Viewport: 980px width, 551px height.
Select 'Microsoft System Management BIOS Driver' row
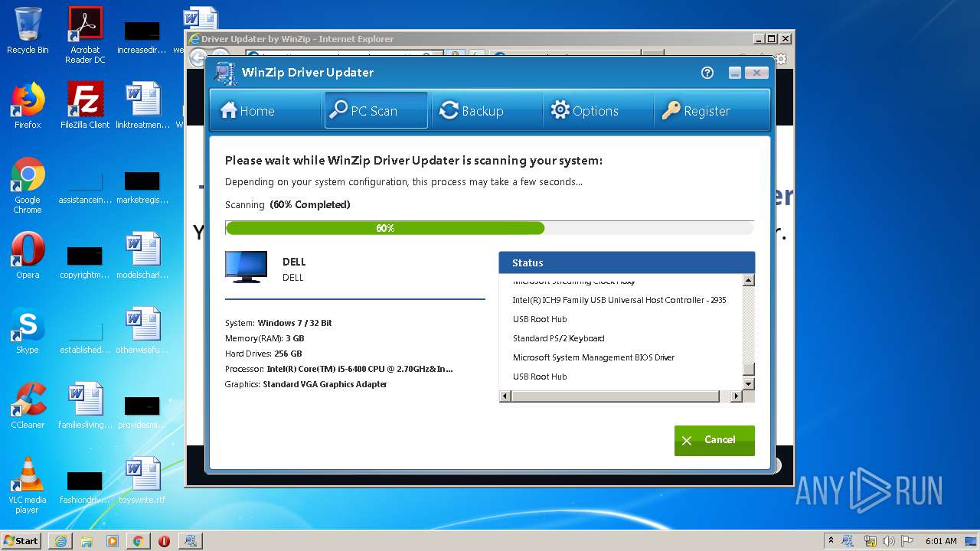click(593, 357)
